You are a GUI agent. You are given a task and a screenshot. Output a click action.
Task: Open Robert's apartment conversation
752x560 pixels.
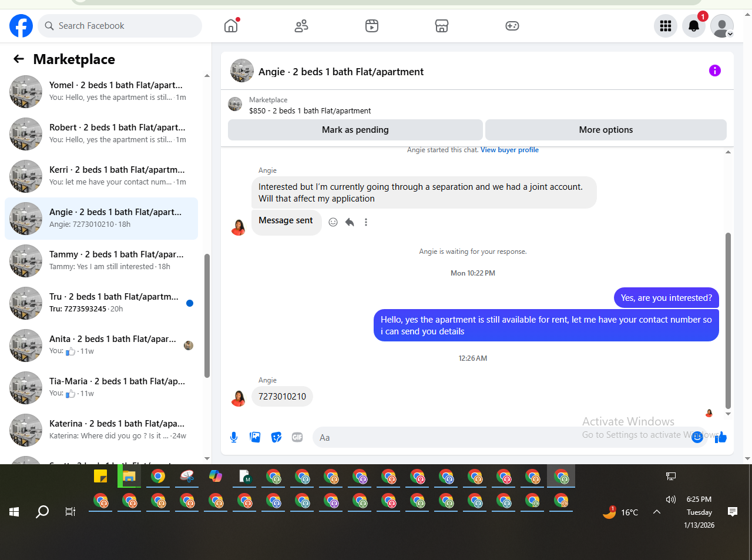coord(101,134)
